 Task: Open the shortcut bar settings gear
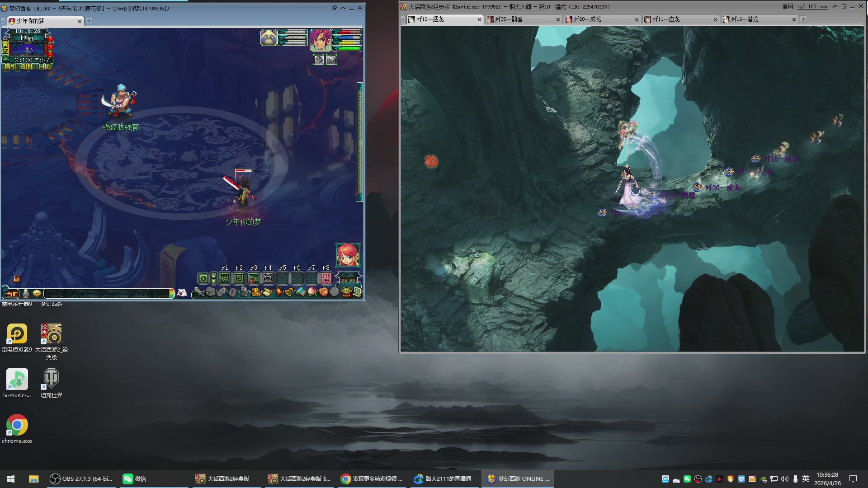click(x=203, y=278)
